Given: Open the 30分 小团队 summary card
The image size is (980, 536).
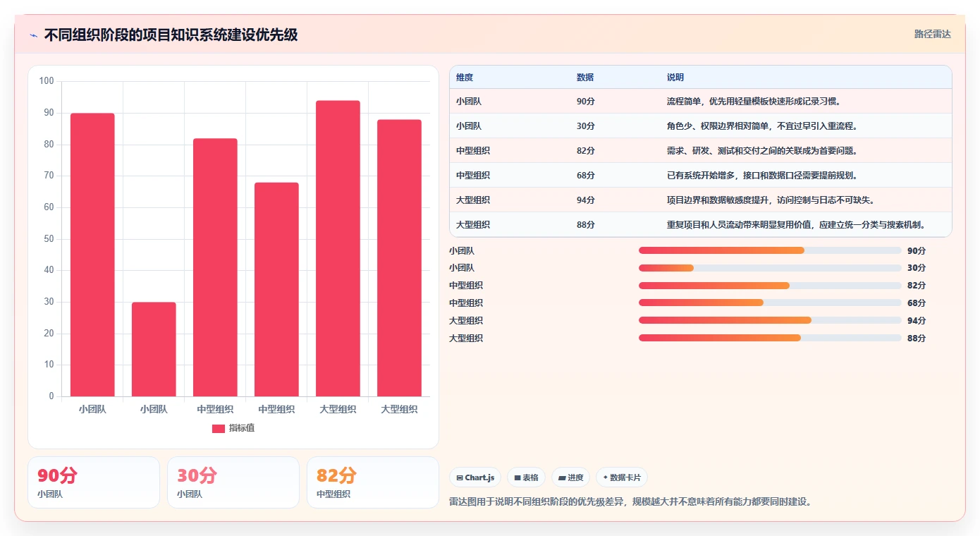Looking at the screenshot, I should [233, 482].
